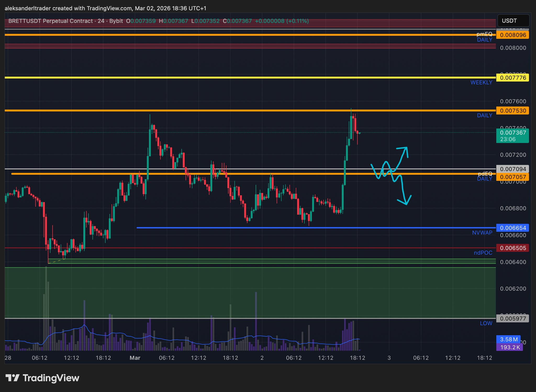Click the 0.007530 daily level label
This screenshot has height=392, width=536.
(512, 111)
